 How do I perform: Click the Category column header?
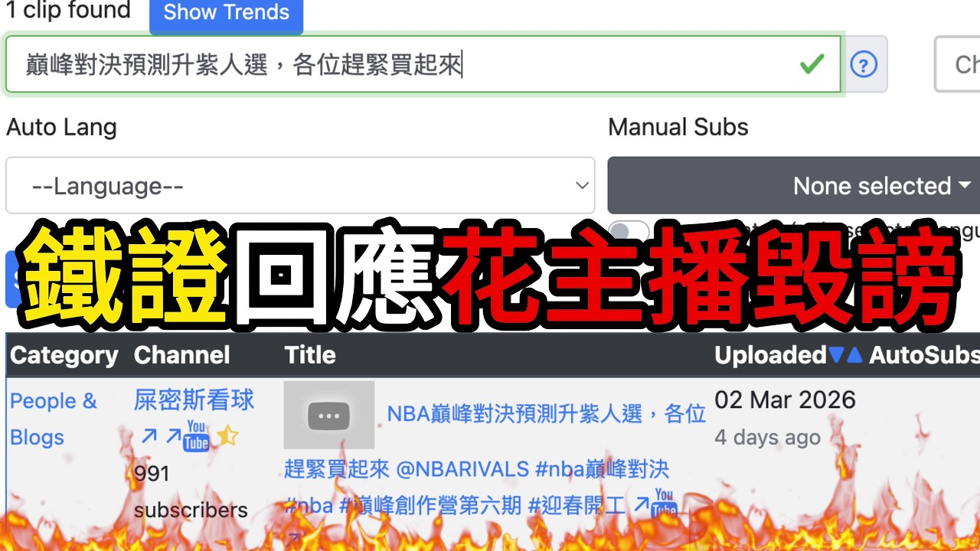pyautogui.click(x=64, y=355)
